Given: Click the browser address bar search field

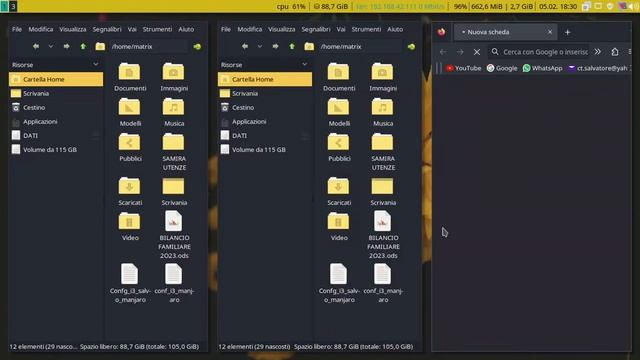Looking at the screenshot, I should pos(539,52).
